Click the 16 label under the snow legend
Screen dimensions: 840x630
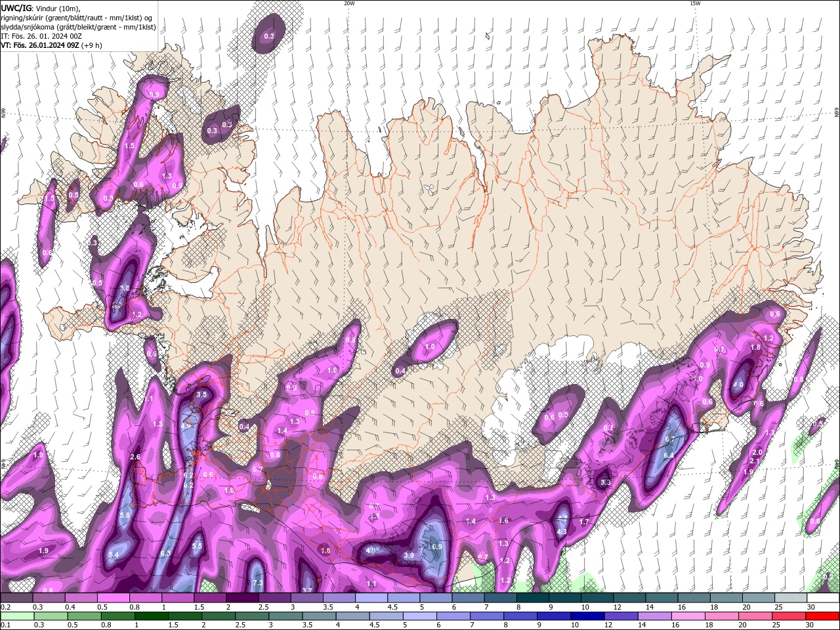click(x=681, y=607)
